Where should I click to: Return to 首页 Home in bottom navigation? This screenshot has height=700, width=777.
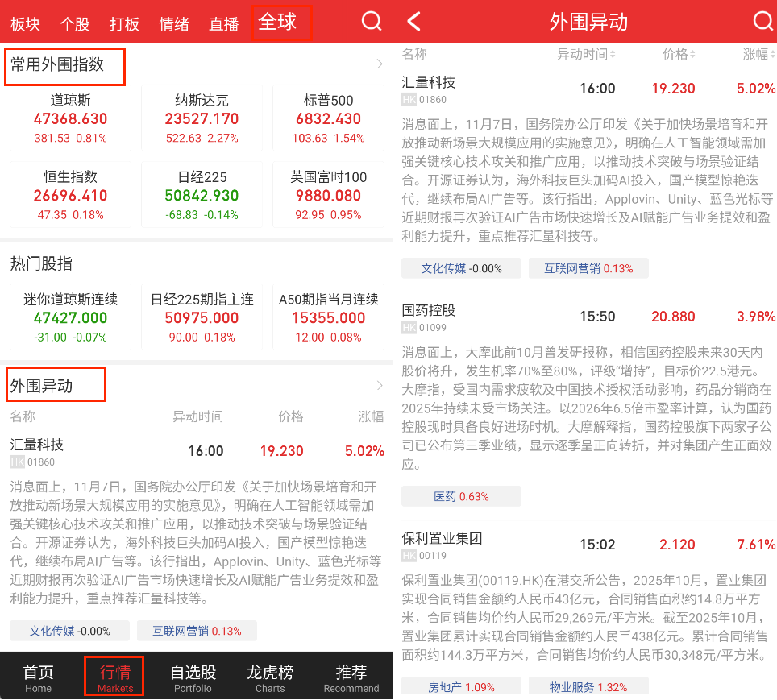click(x=38, y=677)
